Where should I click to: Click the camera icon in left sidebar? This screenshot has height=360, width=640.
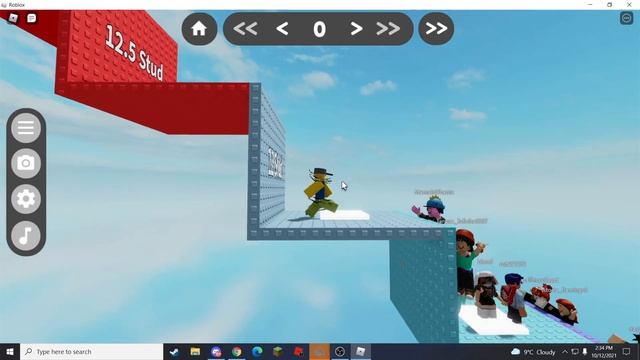tap(26, 163)
